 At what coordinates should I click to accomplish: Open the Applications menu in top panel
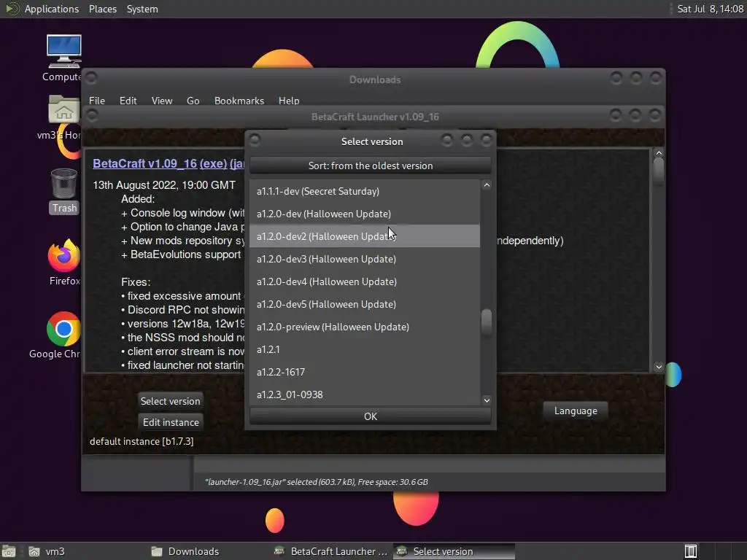(x=51, y=9)
